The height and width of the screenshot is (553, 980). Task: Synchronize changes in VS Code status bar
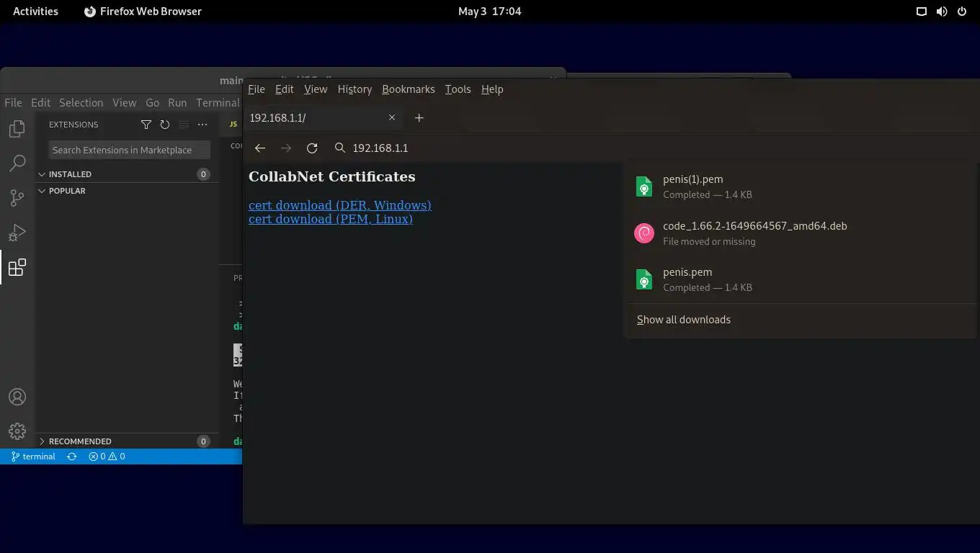tap(71, 457)
